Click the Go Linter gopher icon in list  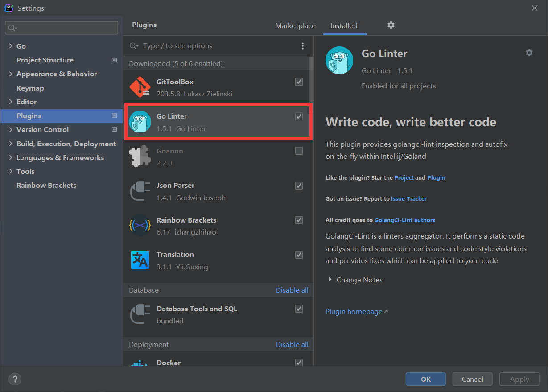[140, 122]
